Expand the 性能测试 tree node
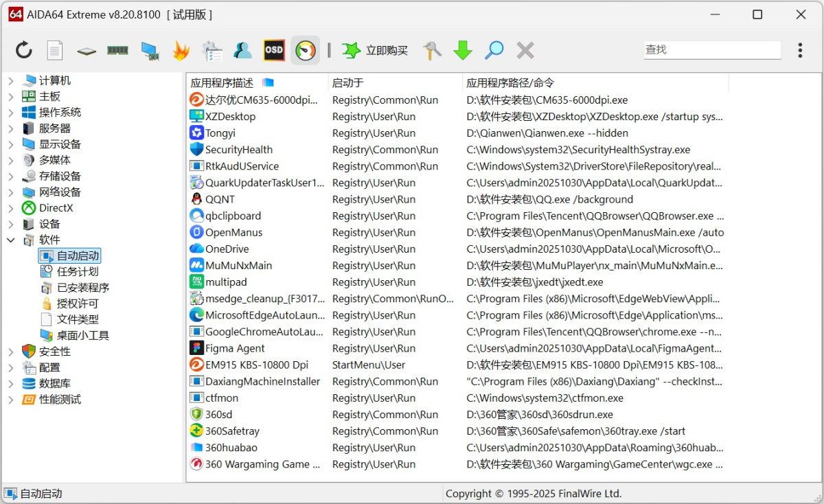This screenshot has height=504, width=824. pos(11,400)
